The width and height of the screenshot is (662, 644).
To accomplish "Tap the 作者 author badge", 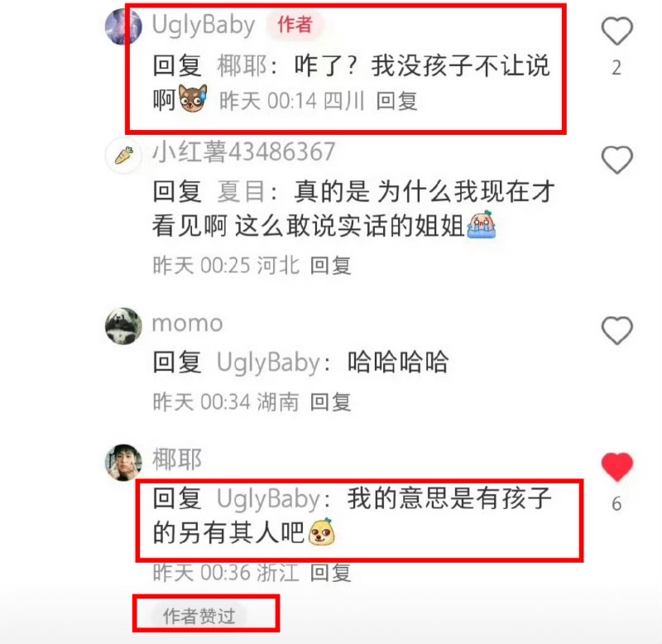I will [295, 25].
